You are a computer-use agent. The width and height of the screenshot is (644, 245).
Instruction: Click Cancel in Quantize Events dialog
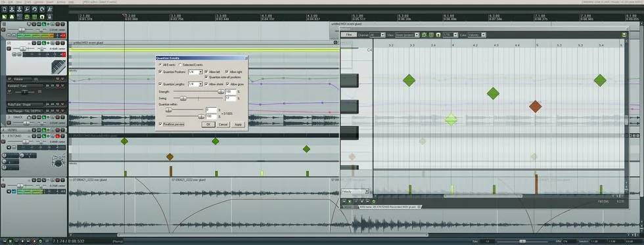tap(223, 124)
